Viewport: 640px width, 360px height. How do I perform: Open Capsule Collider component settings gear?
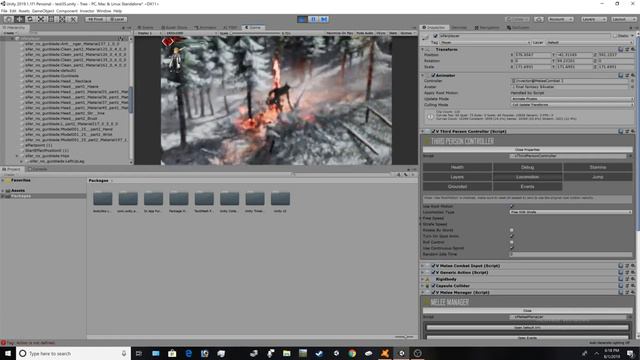[633, 286]
